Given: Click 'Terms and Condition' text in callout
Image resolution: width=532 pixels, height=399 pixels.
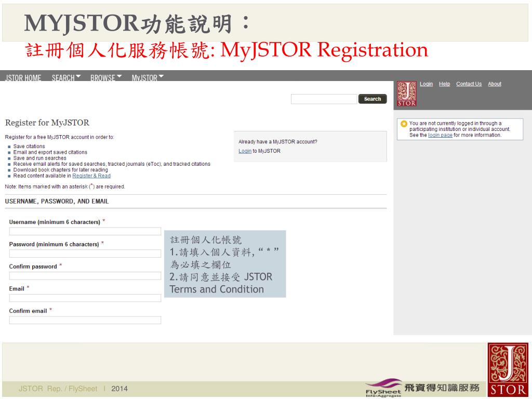Looking at the screenshot, I should (x=217, y=289).
